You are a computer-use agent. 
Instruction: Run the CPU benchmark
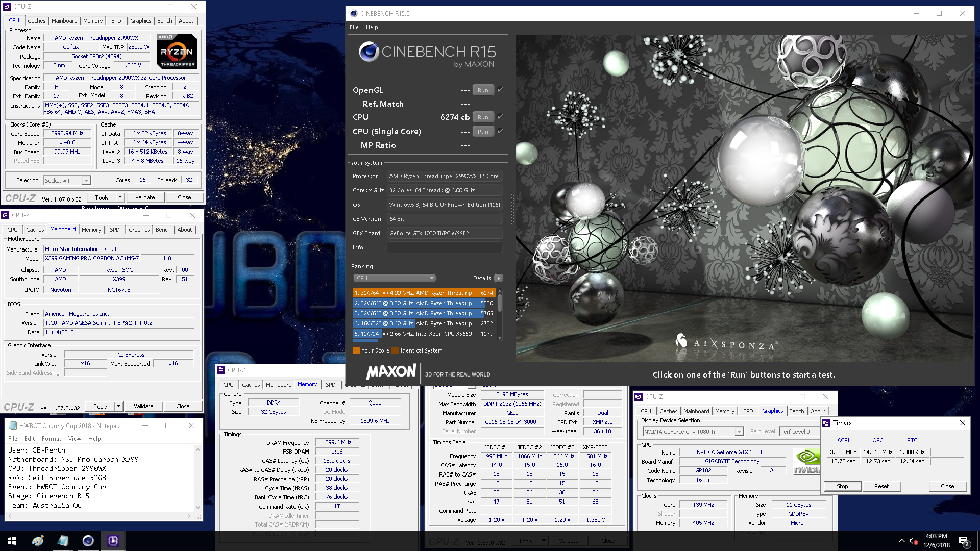483,117
